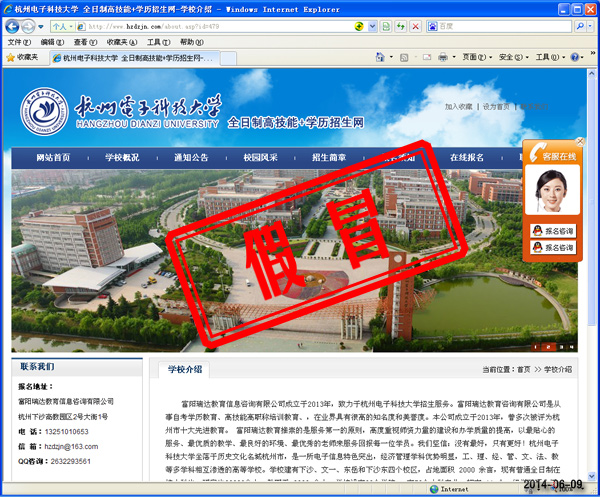
Task: Open the 帮助(H) menu
Action: (x=192, y=42)
